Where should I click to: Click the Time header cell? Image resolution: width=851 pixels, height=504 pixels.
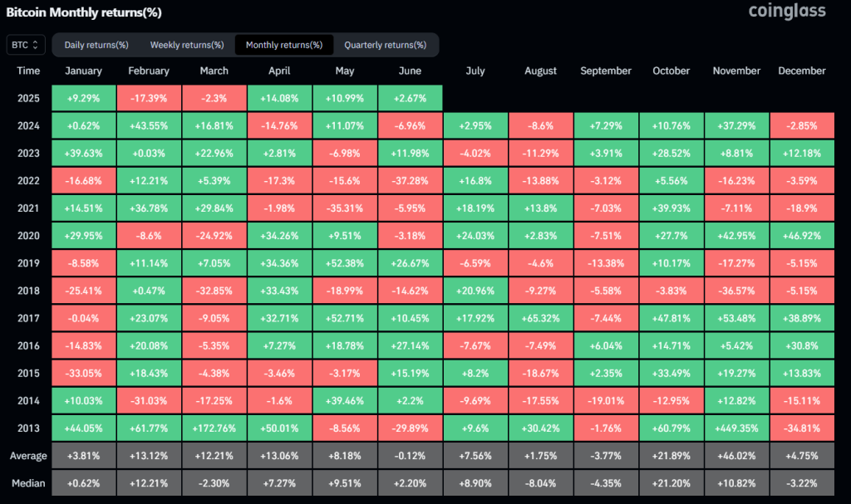[x=28, y=71]
